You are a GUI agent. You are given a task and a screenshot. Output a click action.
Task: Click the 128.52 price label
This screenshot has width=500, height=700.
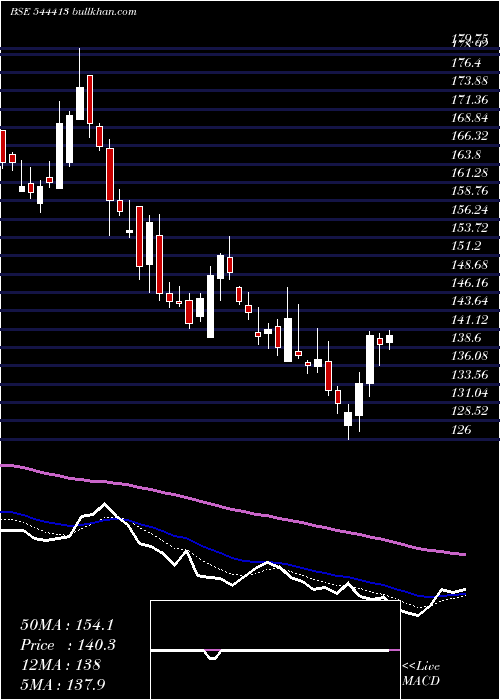point(470,411)
